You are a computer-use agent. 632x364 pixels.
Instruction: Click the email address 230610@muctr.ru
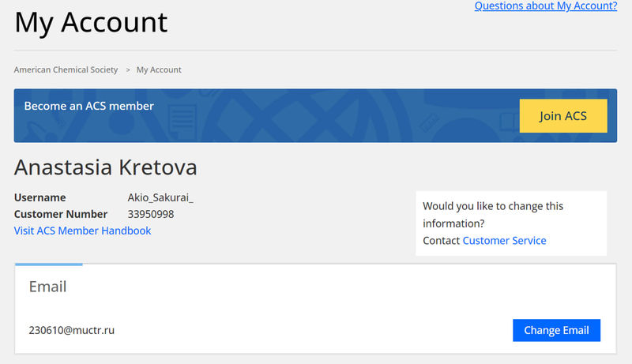click(x=71, y=330)
